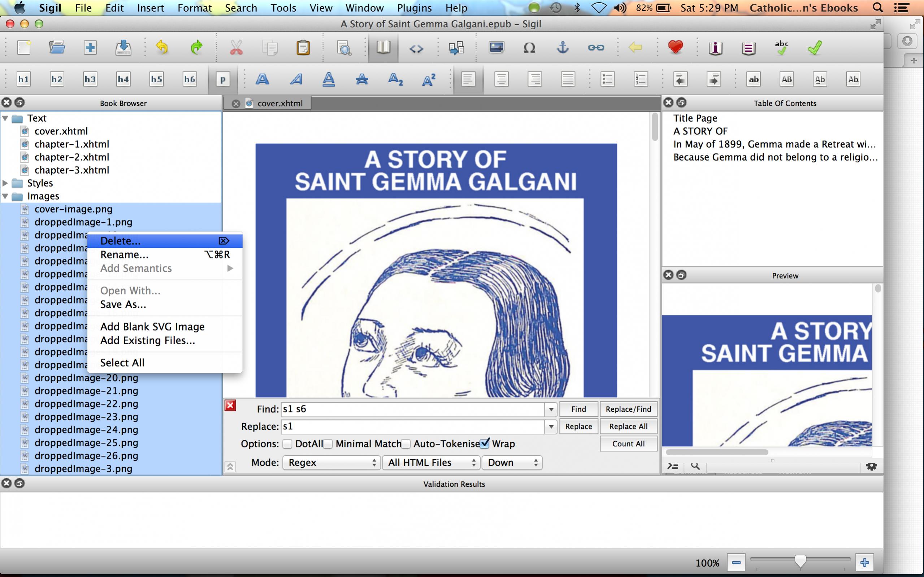Undo the last action

point(162,48)
